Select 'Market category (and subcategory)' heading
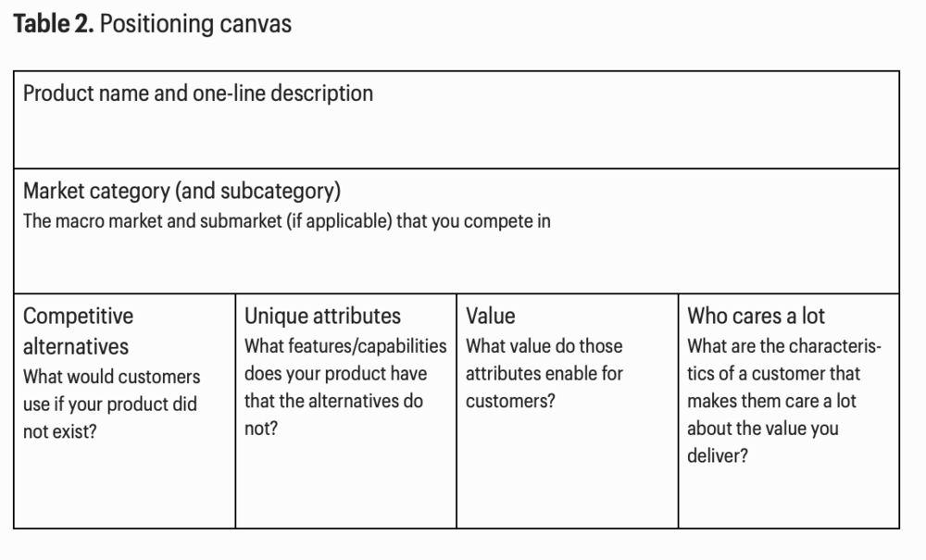This screenshot has height=560, width=926. pyautogui.click(x=182, y=192)
